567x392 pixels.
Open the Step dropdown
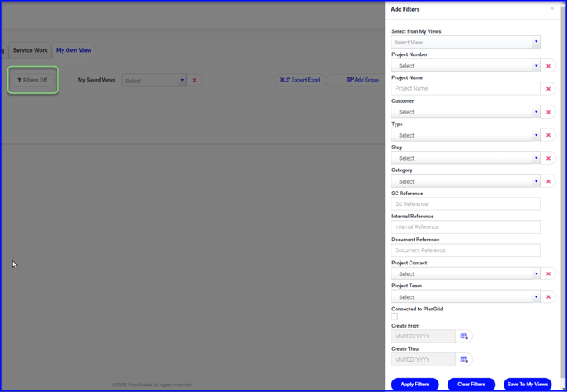pos(466,158)
